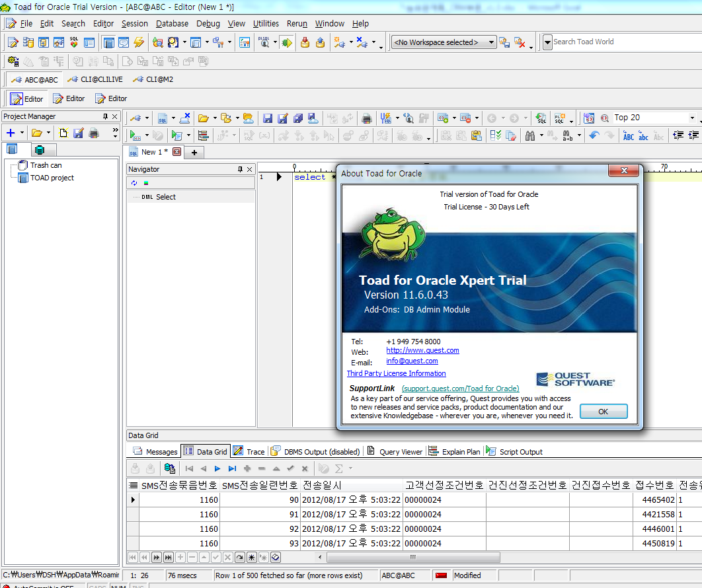The height and width of the screenshot is (588, 702).
Task: Click the Commit icon in main toolbar
Action: (x=305, y=42)
